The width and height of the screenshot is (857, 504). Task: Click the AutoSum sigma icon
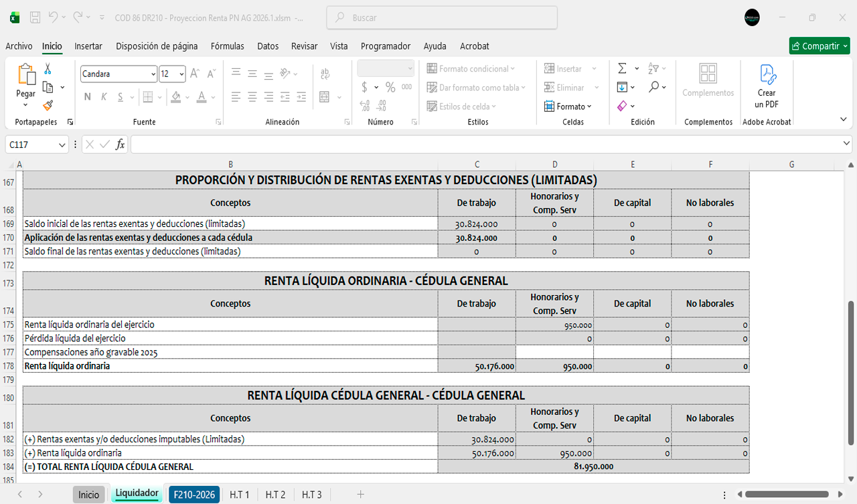622,69
